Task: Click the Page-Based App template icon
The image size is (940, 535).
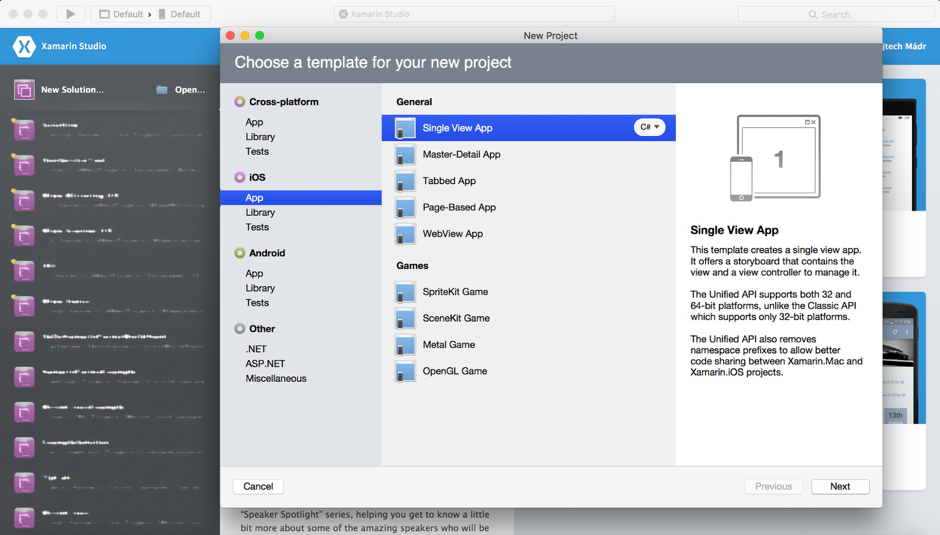Action: tap(405, 207)
